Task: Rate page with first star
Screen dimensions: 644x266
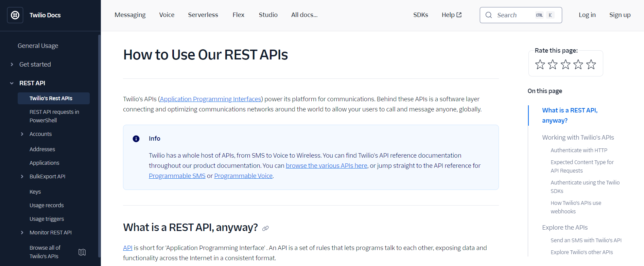Action: tap(540, 64)
